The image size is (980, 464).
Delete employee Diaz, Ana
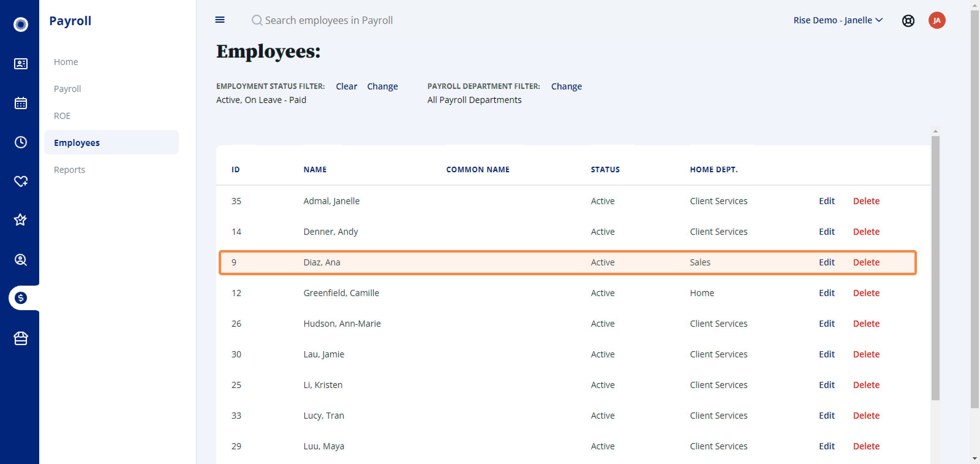[866, 262]
